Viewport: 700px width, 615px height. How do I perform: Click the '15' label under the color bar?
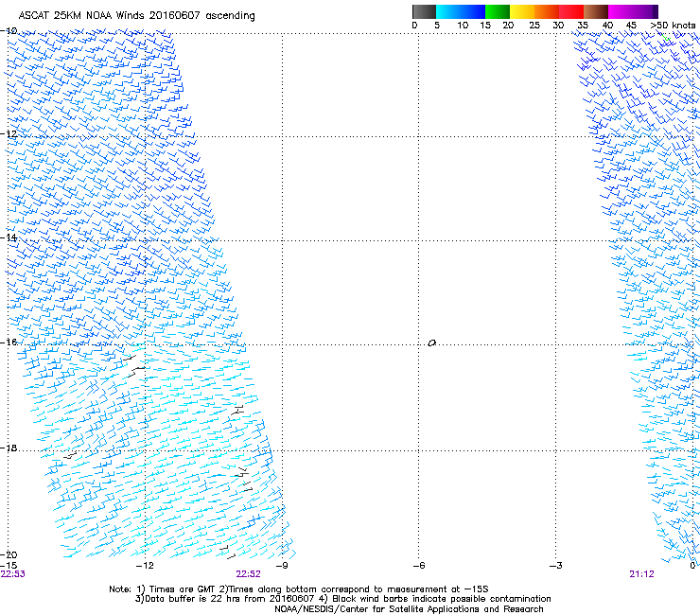click(x=485, y=26)
